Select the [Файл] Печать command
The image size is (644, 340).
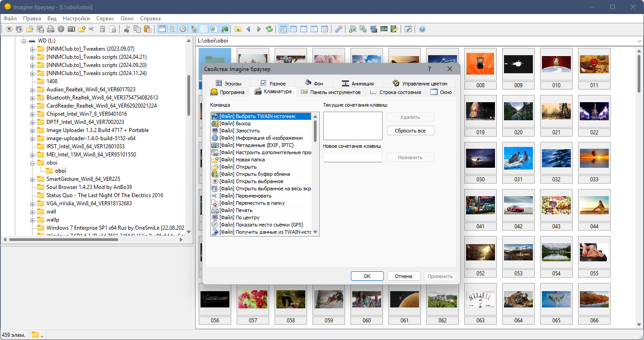pyautogui.click(x=261, y=210)
